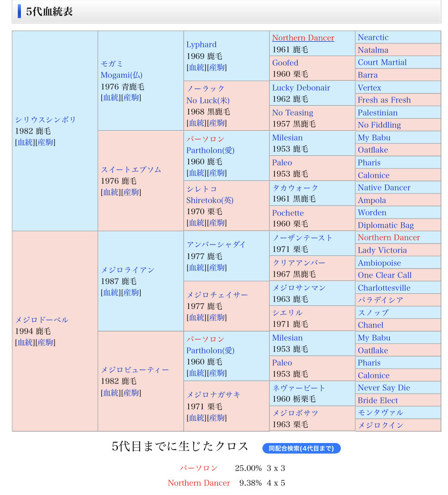Click the 同配合検索(4代目まで) button
448x495 pixels.
point(301,448)
